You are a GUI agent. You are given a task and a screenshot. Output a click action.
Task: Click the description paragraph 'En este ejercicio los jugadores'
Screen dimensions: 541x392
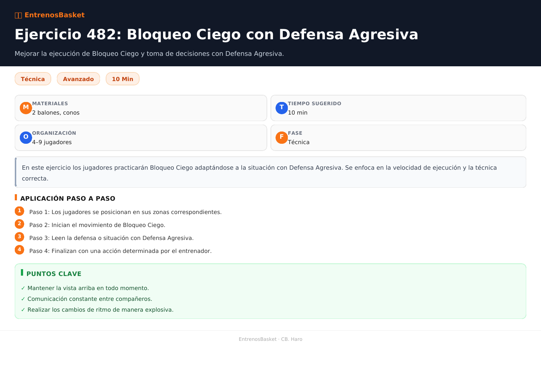[x=270, y=172]
